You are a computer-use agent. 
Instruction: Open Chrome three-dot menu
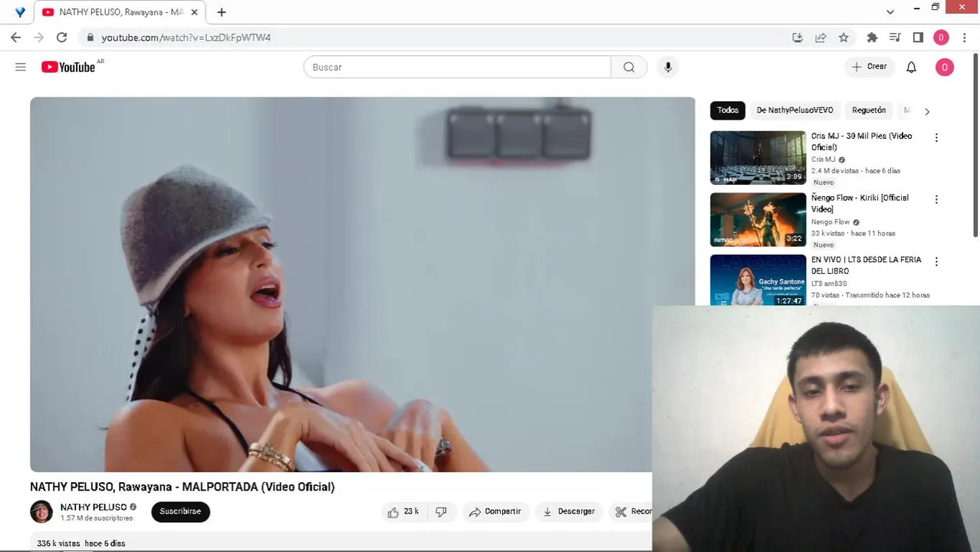pyautogui.click(x=964, y=37)
